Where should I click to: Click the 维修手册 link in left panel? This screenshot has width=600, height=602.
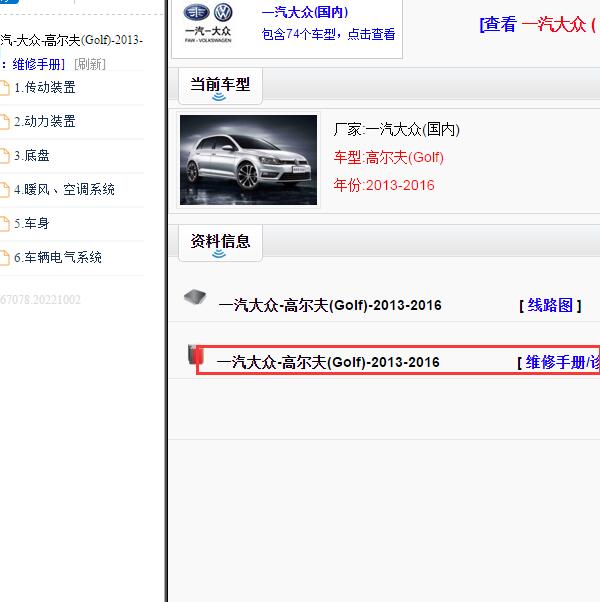[x=39, y=64]
